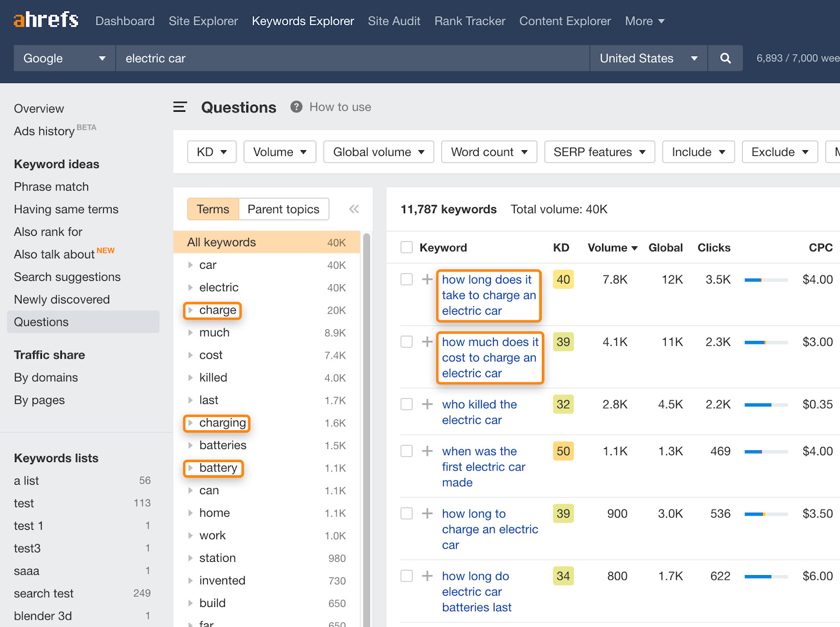Open 'how long does it take to charge' keyword link
Viewport: 840px width, 627px height.
[x=488, y=295]
